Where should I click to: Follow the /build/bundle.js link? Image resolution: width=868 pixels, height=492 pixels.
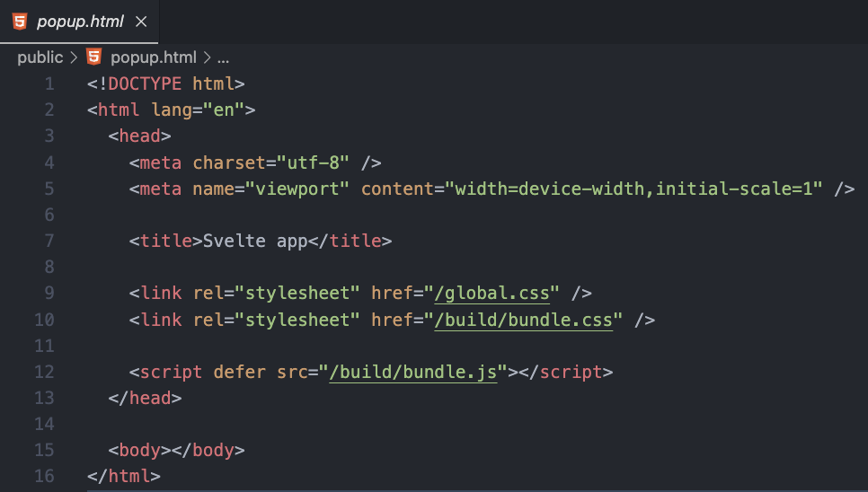(x=413, y=372)
